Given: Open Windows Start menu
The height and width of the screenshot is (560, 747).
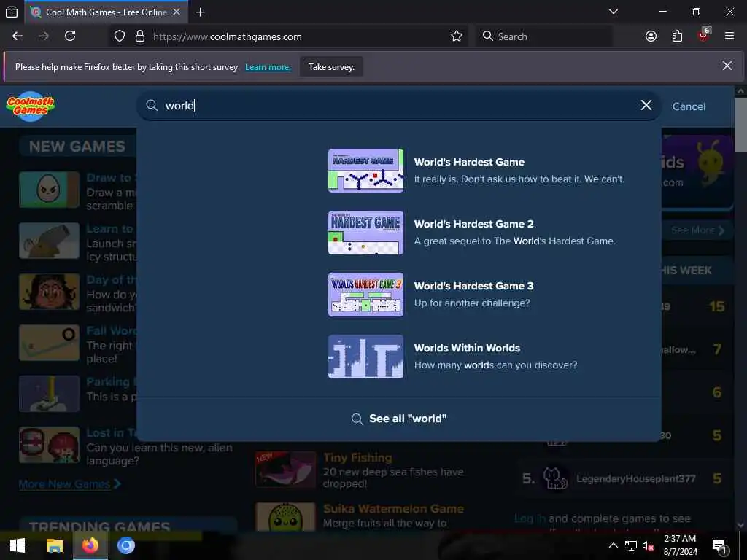Looking at the screenshot, I should [x=18, y=545].
